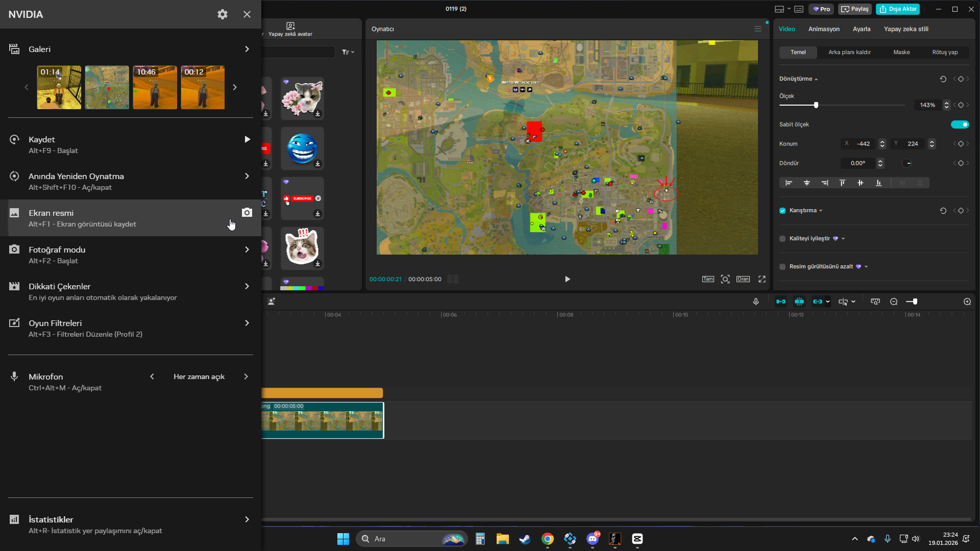Image resolution: width=980 pixels, height=551 pixels.
Task: Click the Konum Y value field
Action: pos(913,144)
